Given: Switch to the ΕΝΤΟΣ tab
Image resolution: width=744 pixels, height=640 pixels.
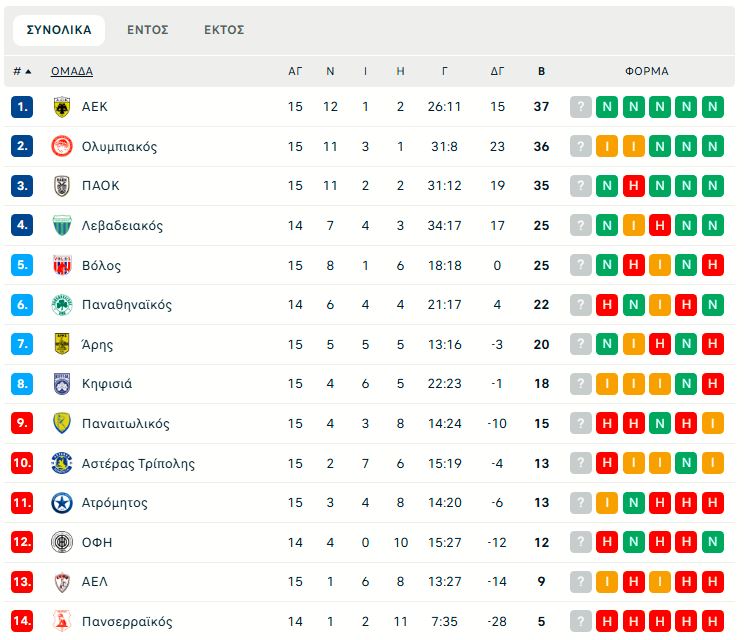Looking at the screenshot, I should click(147, 30).
